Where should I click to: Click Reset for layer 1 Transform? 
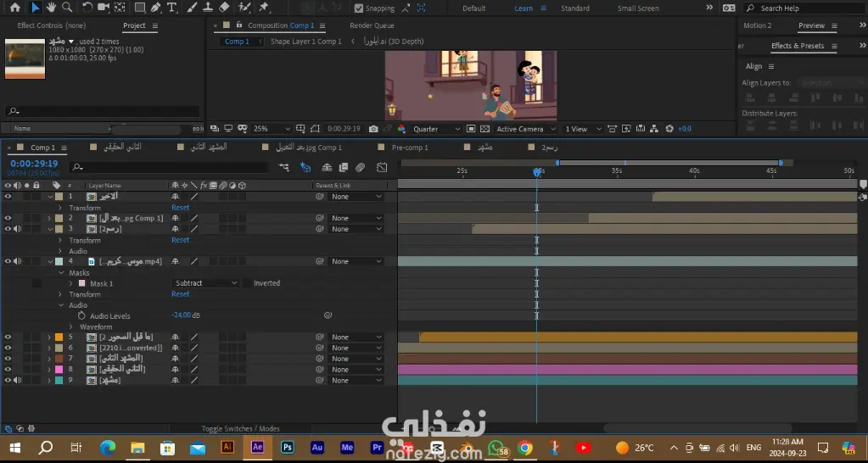coord(181,208)
